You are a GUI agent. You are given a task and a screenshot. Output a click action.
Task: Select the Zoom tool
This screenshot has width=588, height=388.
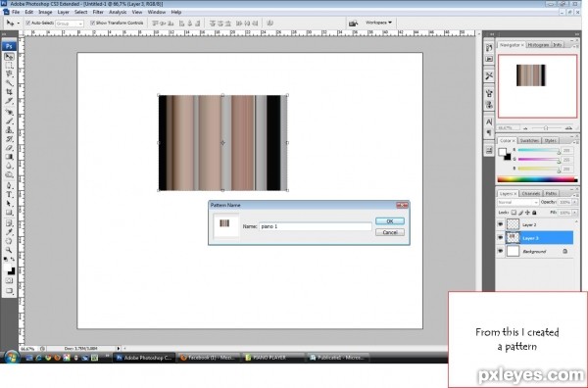(9, 250)
